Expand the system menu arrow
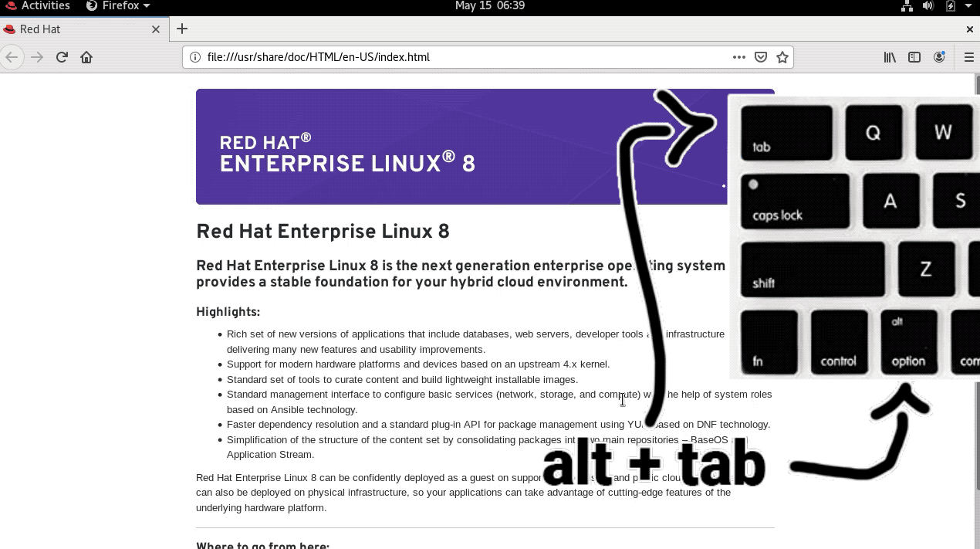Image resolution: width=980 pixels, height=549 pixels. click(x=968, y=6)
